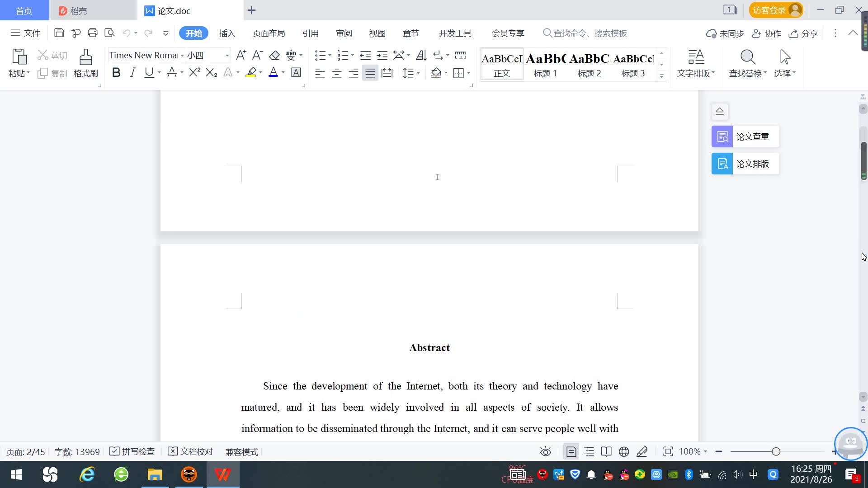Toggle bold formatting
Image resolution: width=868 pixels, height=488 pixels.
pos(116,72)
